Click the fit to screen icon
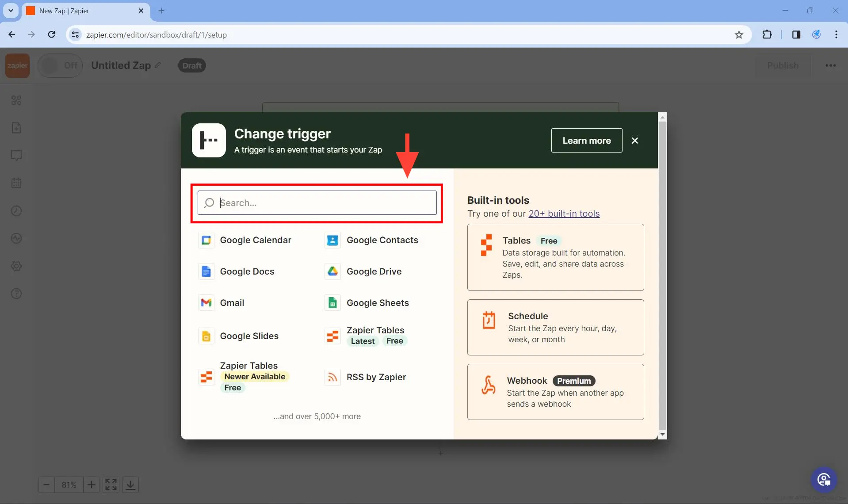 (111, 485)
